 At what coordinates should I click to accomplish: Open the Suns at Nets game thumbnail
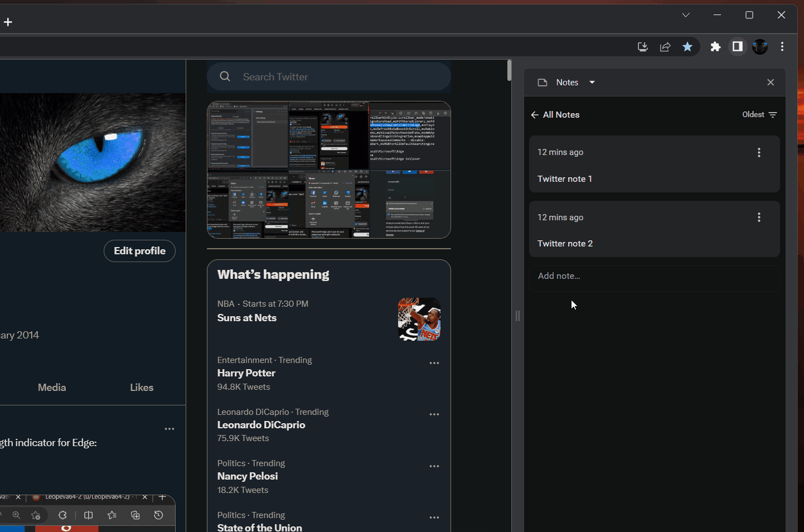coord(419,319)
